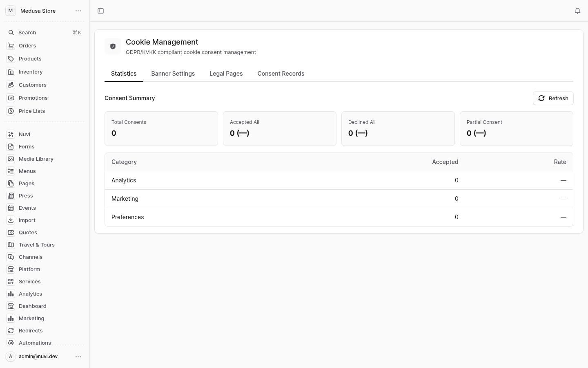
Task: Open the admin@nuvi.dev user menu
Action: (78, 357)
